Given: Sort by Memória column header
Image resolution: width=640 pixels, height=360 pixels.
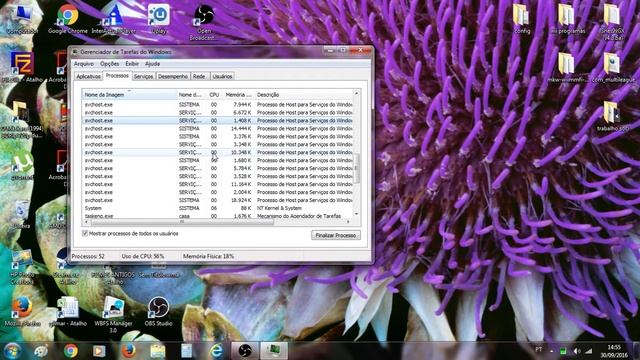Looking at the screenshot, I should (238, 95).
